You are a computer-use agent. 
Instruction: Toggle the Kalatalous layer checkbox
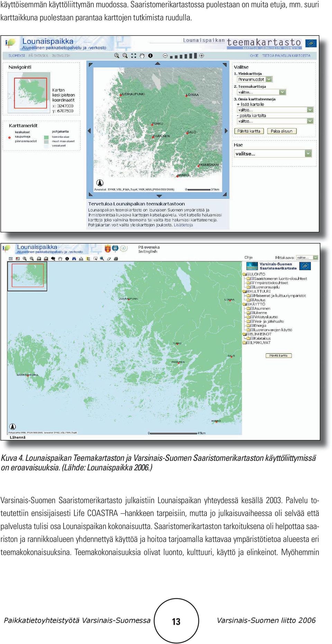coord(252,338)
